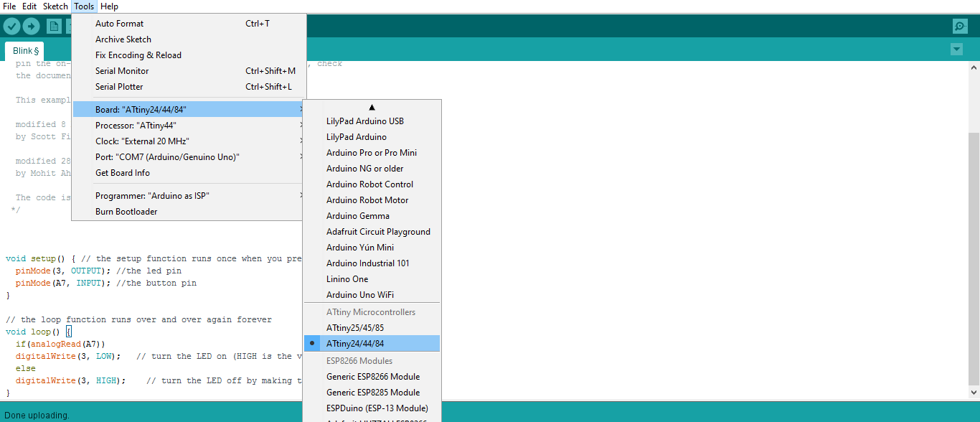Select the checked ATtiny24/44/84 board

pos(372,344)
